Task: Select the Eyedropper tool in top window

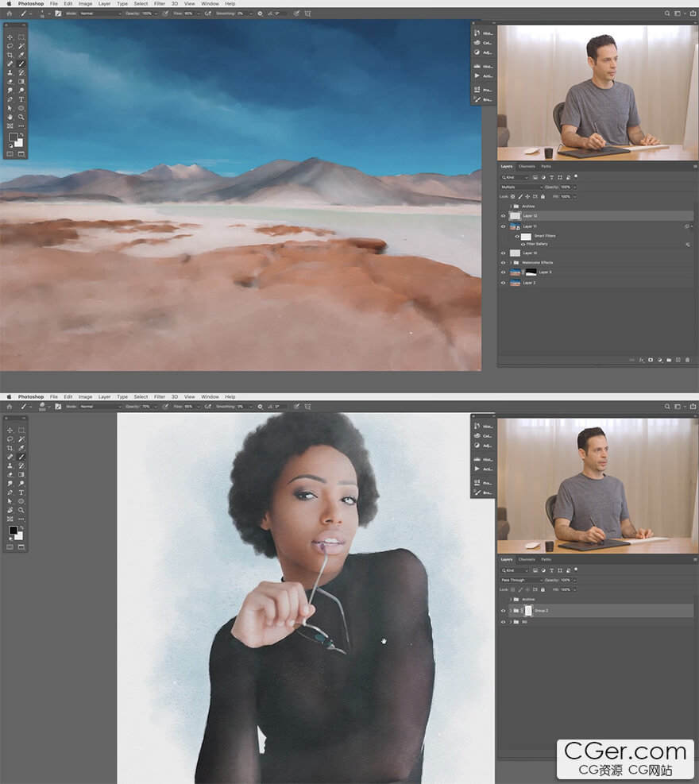Action: (x=21, y=55)
